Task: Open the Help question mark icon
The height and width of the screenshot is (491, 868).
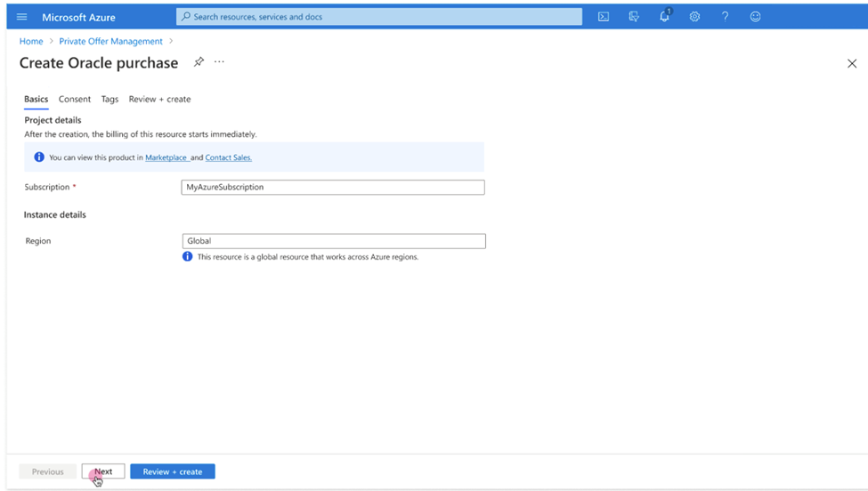Action: pyautogui.click(x=725, y=17)
